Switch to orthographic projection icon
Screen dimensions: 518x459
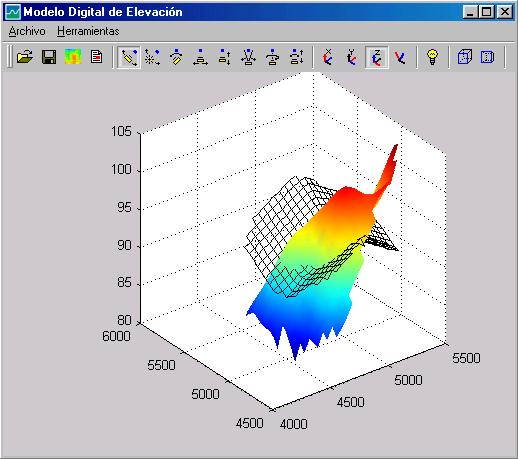pos(488,57)
